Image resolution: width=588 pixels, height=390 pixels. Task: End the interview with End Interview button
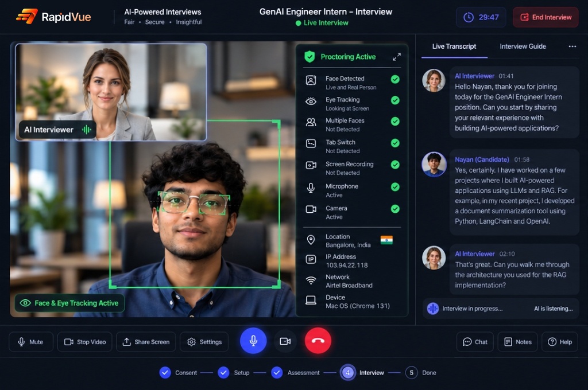pyautogui.click(x=546, y=17)
